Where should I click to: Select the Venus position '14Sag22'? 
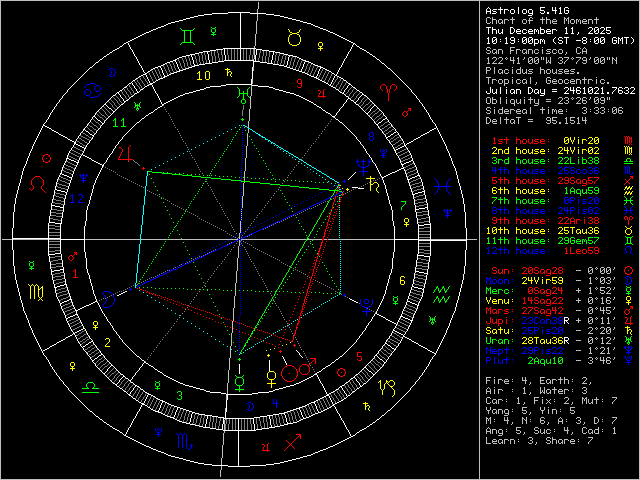[x=542, y=301]
